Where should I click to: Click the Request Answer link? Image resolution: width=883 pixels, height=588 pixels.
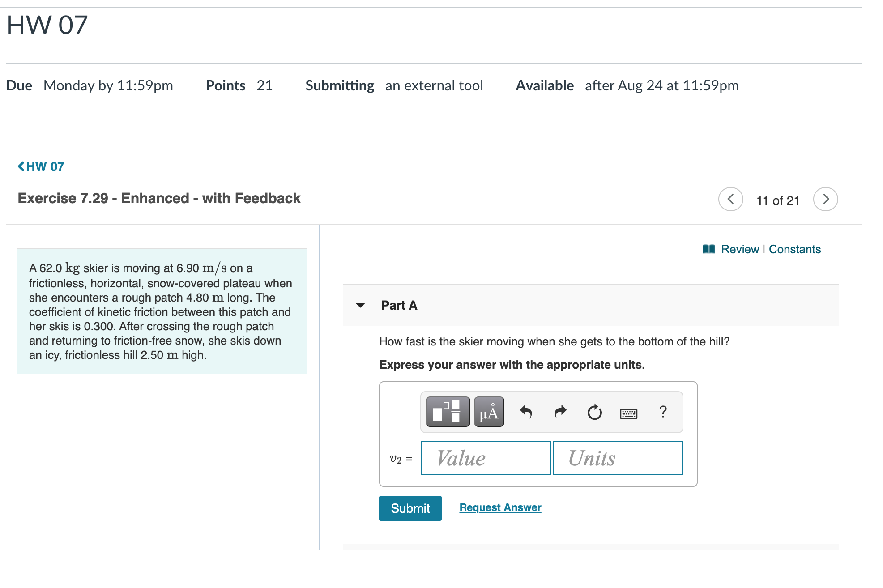pyautogui.click(x=500, y=507)
